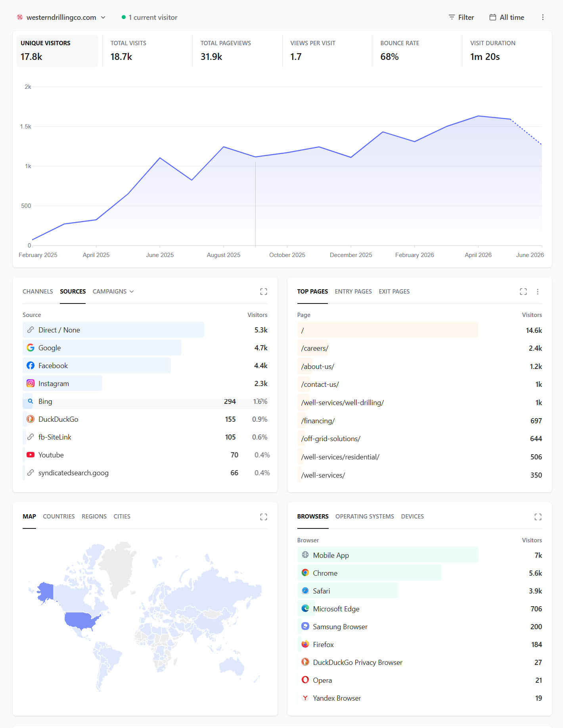Image resolution: width=563 pixels, height=728 pixels.
Task: Open the westerndrillingco.com site switcher dropdown
Action: pyautogui.click(x=61, y=17)
